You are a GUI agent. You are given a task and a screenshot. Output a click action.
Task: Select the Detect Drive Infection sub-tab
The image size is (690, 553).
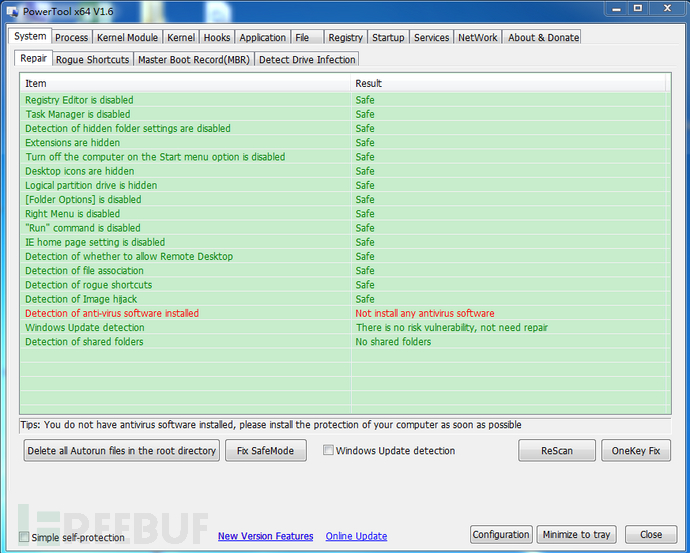pos(307,59)
